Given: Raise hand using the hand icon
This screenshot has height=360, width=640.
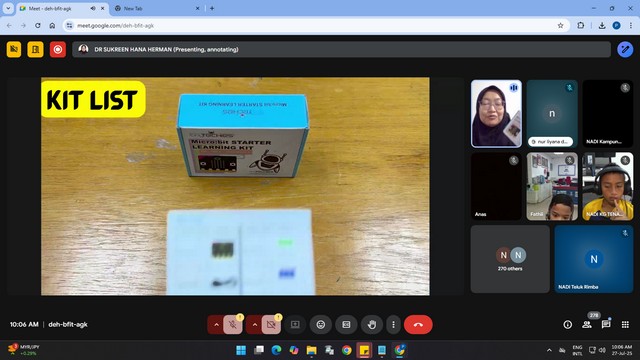Looking at the screenshot, I should (371, 324).
